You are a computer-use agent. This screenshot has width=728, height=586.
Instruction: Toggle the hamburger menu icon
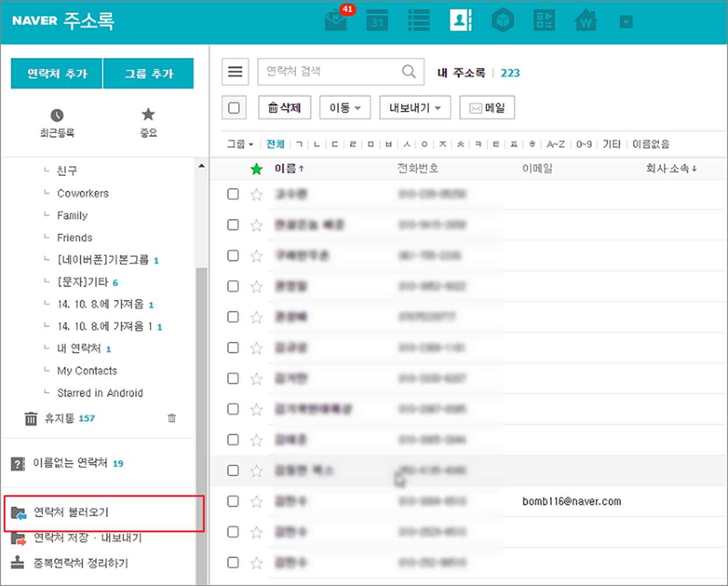point(235,72)
